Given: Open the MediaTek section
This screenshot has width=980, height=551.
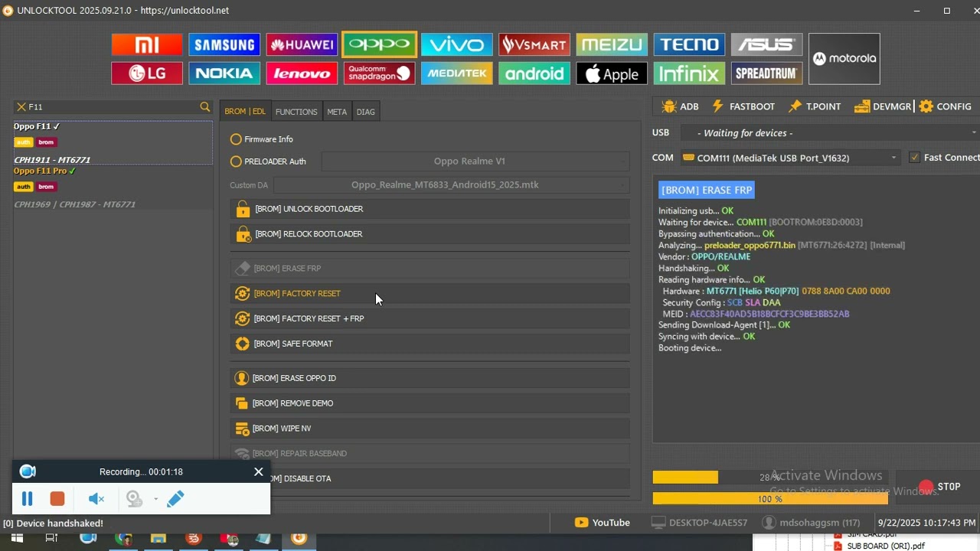Looking at the screenshot, I should pos(456,73).
